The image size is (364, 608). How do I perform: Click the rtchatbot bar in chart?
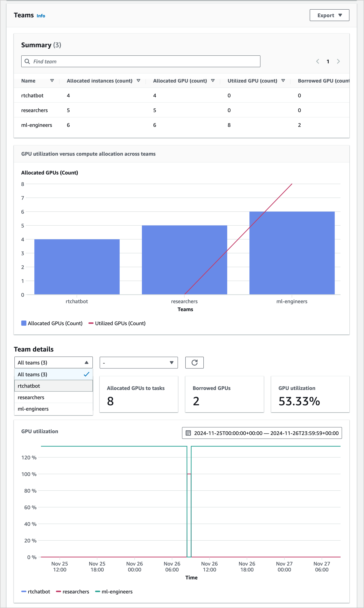(77, 267)
